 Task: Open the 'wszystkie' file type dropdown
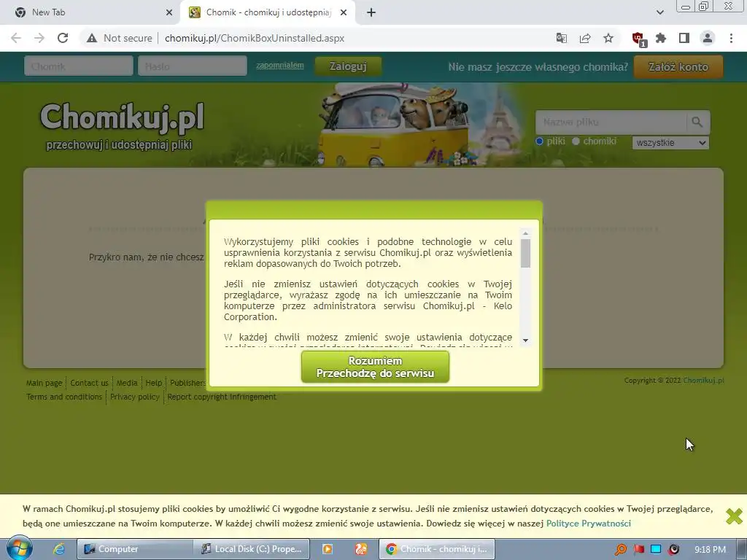pos(670,143)
